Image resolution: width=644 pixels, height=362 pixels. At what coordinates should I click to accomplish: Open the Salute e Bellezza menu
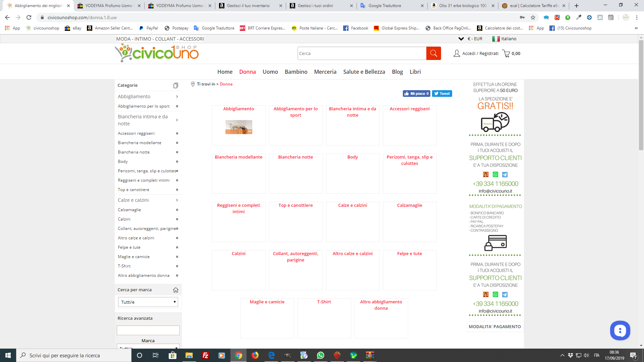click(364, 72)
